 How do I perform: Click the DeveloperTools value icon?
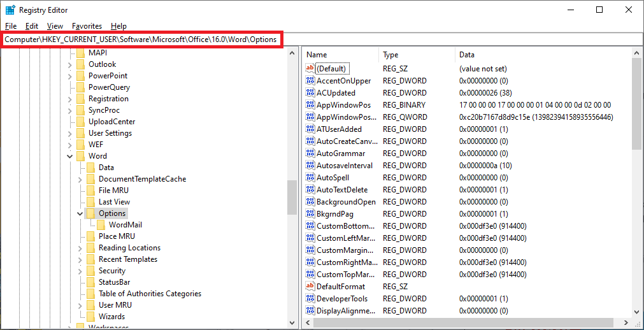click(310, 298)
